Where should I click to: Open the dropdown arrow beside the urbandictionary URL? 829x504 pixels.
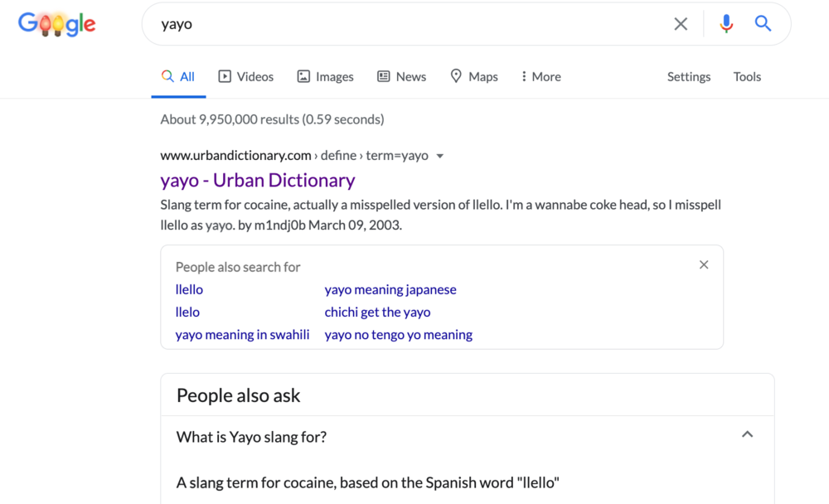click(x=440, y=156)
